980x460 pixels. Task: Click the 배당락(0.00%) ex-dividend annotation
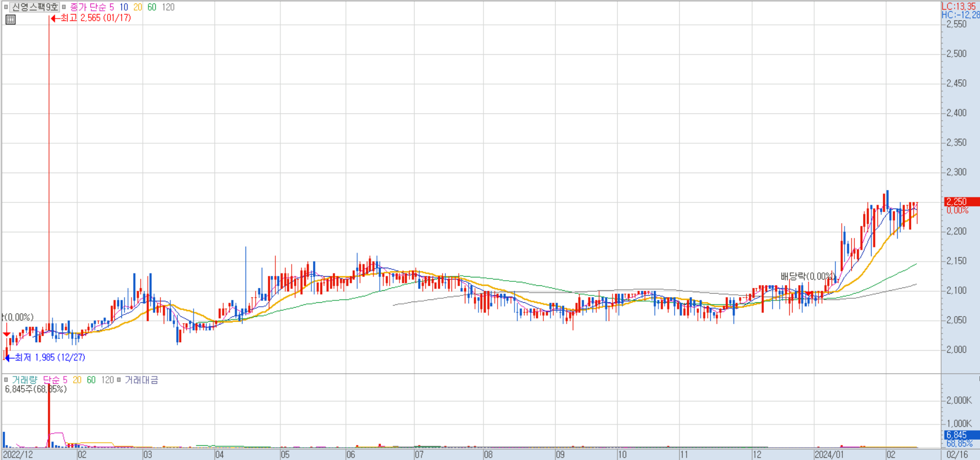click(807, 276)
